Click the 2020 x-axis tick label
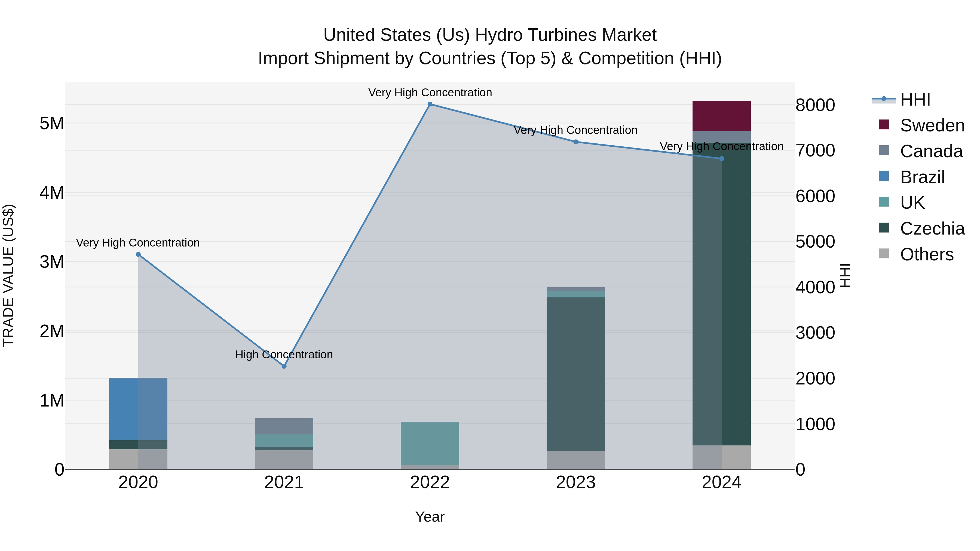The width and height of the screenshot is (980, 551). (x=138, y=482)
